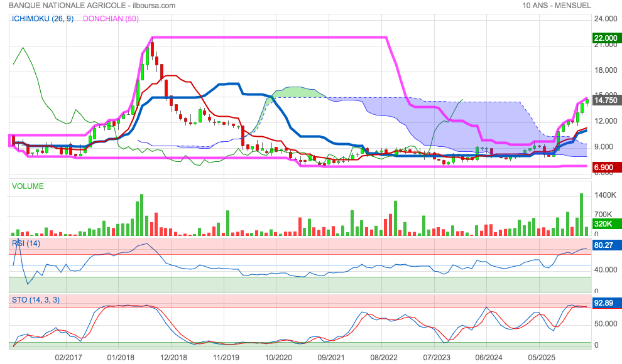Image resolution: width=622 pixels, height=364 pixels.
Task: Select the 10 ANS - MENSUEL period label
Action: [556, 6]
